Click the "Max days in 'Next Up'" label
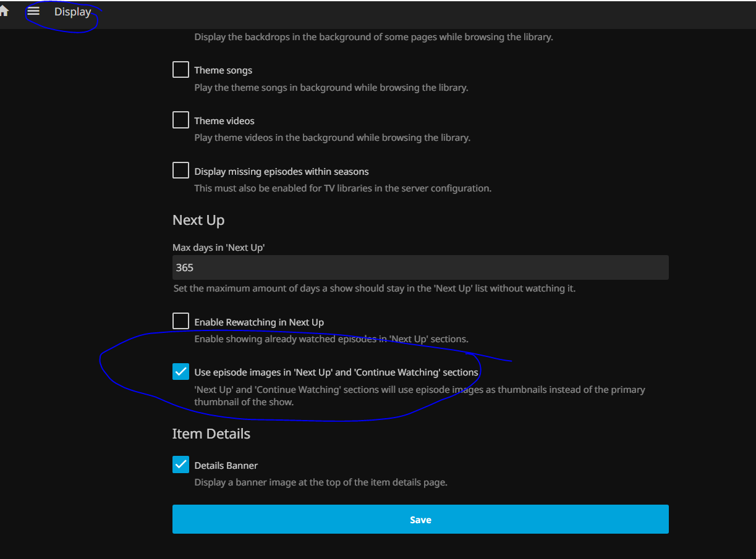Screen dimensions: 756x559 click(x=219, y=247)
